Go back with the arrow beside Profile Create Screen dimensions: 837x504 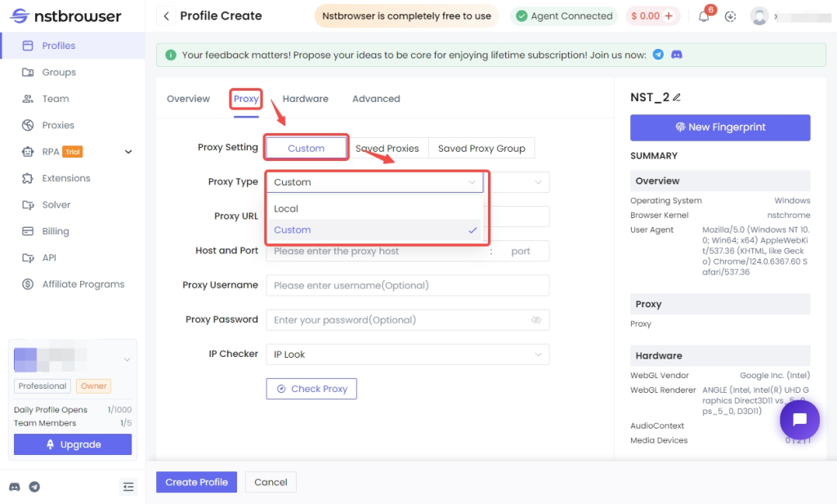166,16
